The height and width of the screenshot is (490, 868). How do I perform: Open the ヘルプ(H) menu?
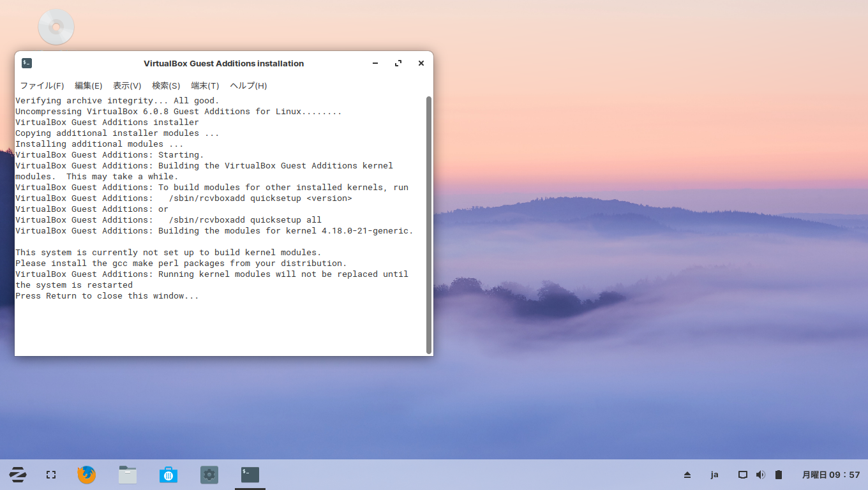click(x=248, y=85)
